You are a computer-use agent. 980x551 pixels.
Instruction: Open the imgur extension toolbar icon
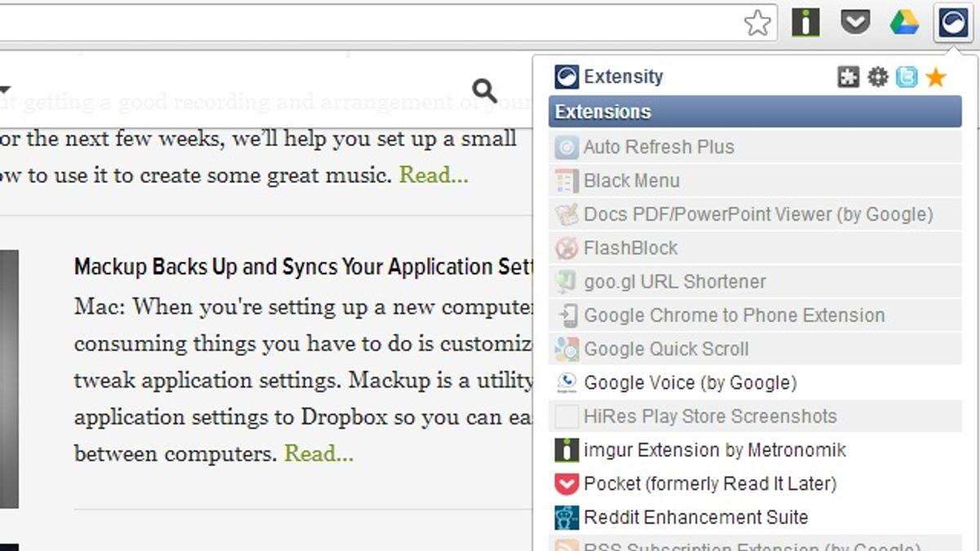coord(806,22)
